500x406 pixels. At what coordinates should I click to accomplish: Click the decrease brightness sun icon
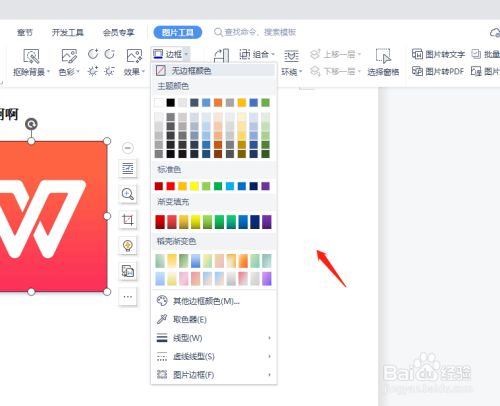tap(109, 71)
